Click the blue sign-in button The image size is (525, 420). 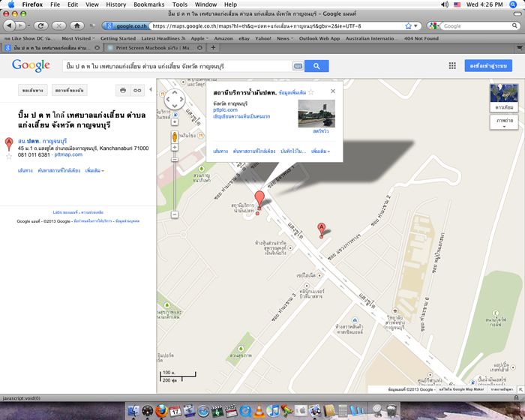(487, 67)
